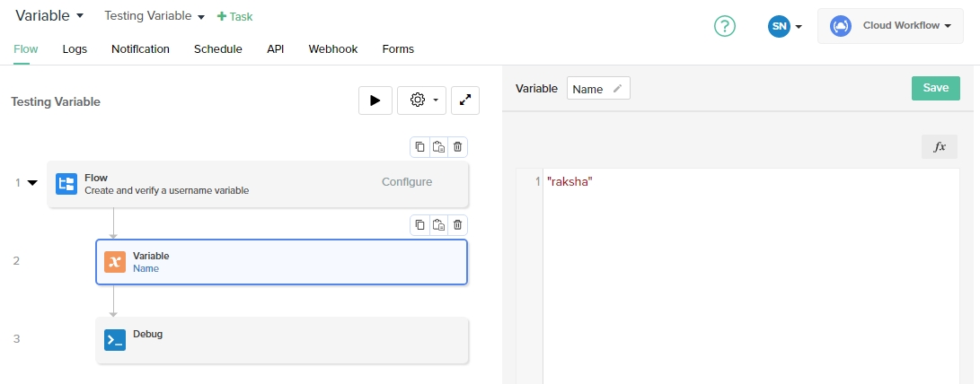Copy the Flow step using its copy icon
Image resolution: width=980 pixels, height=384 pixels.
click(419, 147)
